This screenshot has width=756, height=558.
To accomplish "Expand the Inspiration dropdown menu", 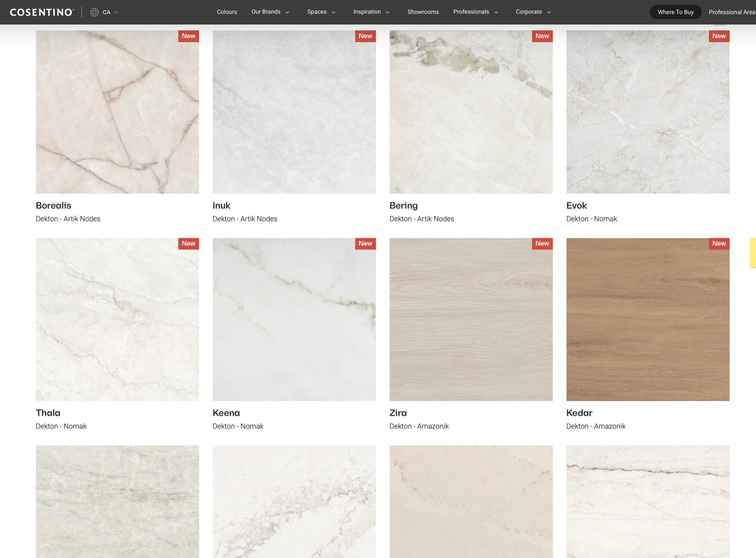I will point(371,12).
